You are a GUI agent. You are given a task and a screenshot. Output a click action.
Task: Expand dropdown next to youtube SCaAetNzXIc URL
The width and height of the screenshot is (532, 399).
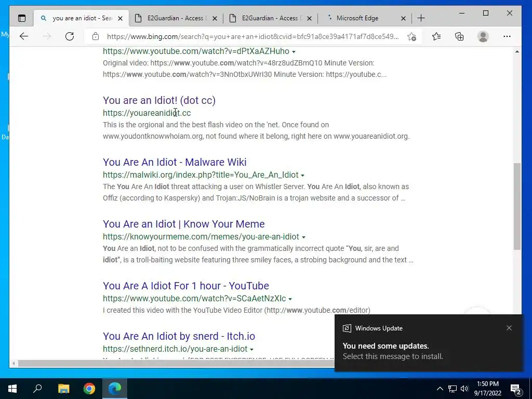290,299
